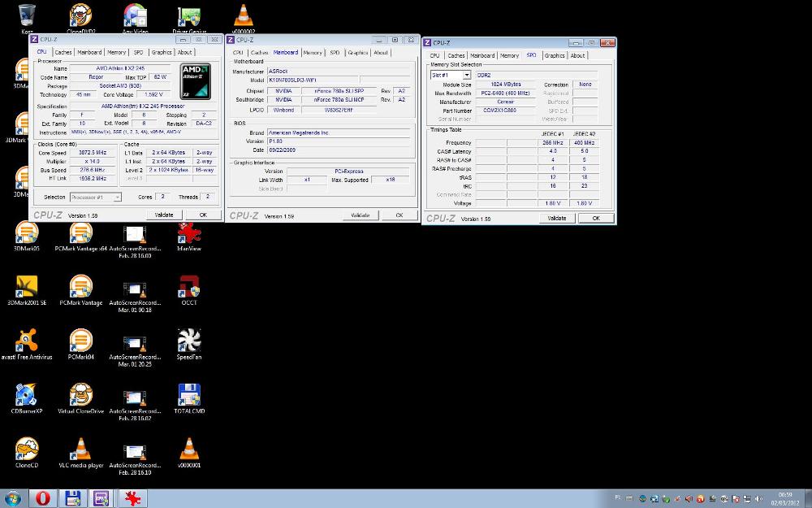This screenshot has height=508, width=812.
Task: Open the Slot #1 memory slot dropdown
Action: 451,75
